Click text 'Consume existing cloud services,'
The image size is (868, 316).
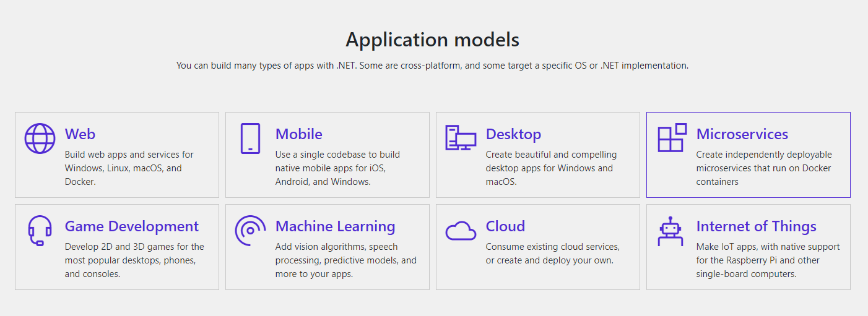[553, 247]
